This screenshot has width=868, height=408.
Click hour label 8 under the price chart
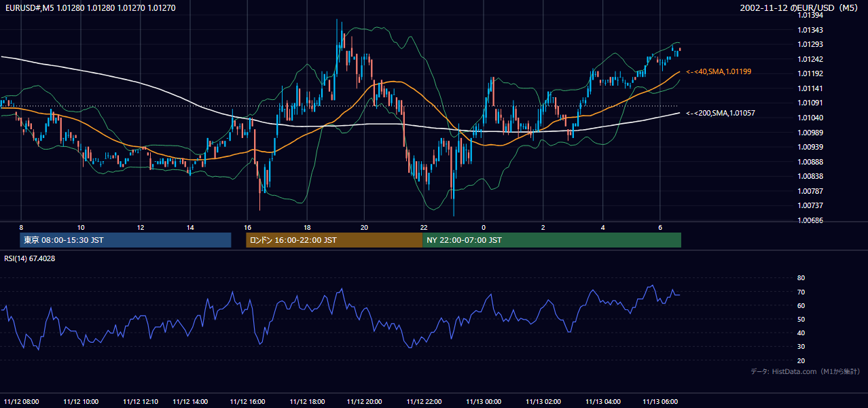click(x=21, y=228)
